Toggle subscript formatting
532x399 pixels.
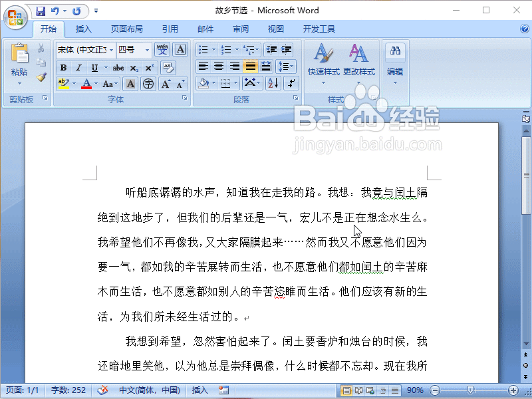[134, 68]
